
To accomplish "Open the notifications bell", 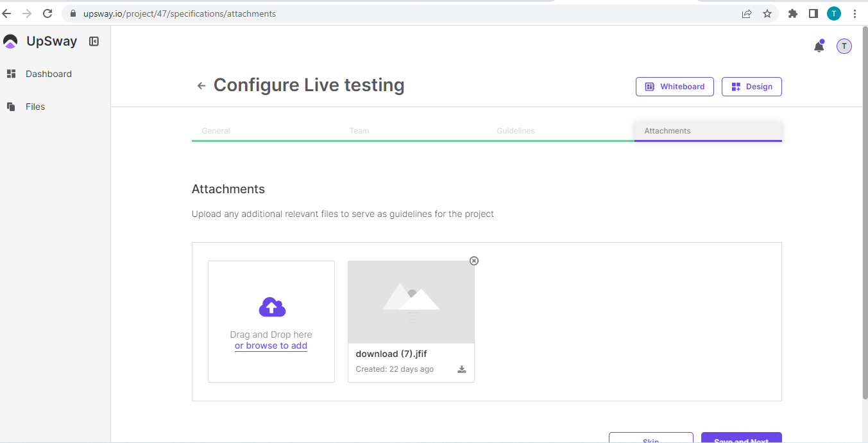I will (819, 46).
